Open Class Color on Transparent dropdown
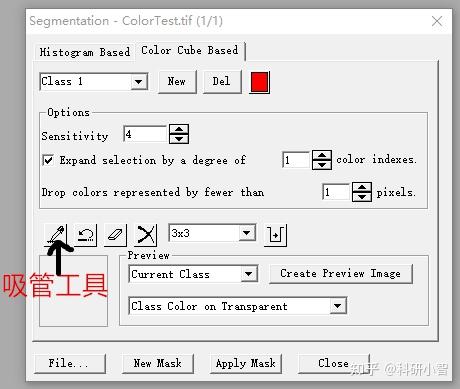Viewport: 460px width, 389px height. (338, 306)
